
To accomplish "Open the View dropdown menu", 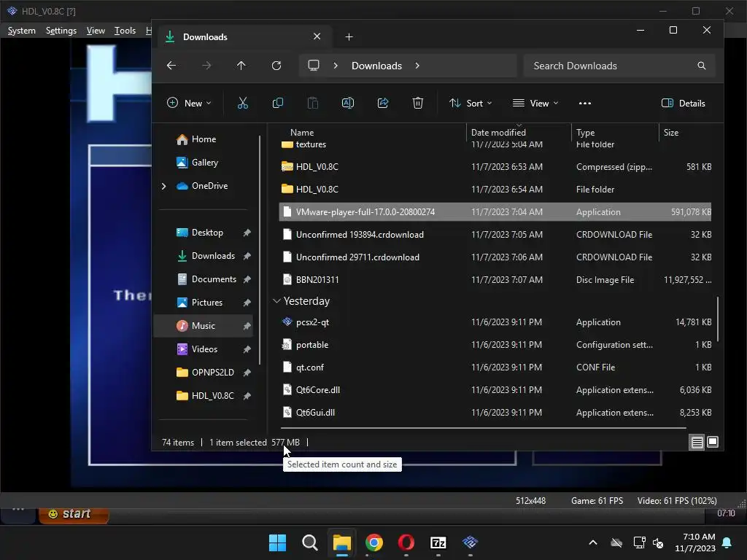I will point(535,103).
